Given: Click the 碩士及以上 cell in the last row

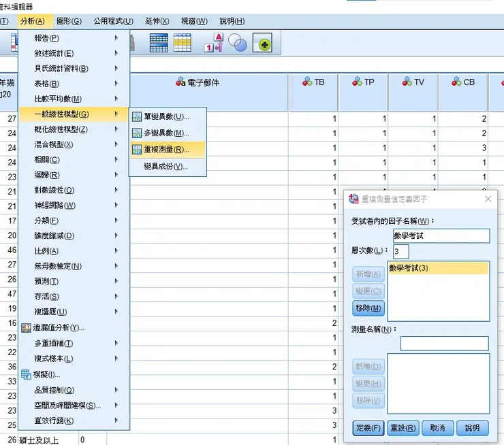Looking at the screenshot, I should pos(48,440).
